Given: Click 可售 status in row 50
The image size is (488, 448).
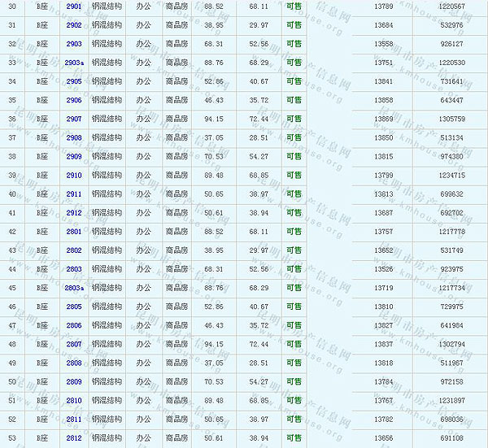Looking at the screenshot, I should [294, 381].
